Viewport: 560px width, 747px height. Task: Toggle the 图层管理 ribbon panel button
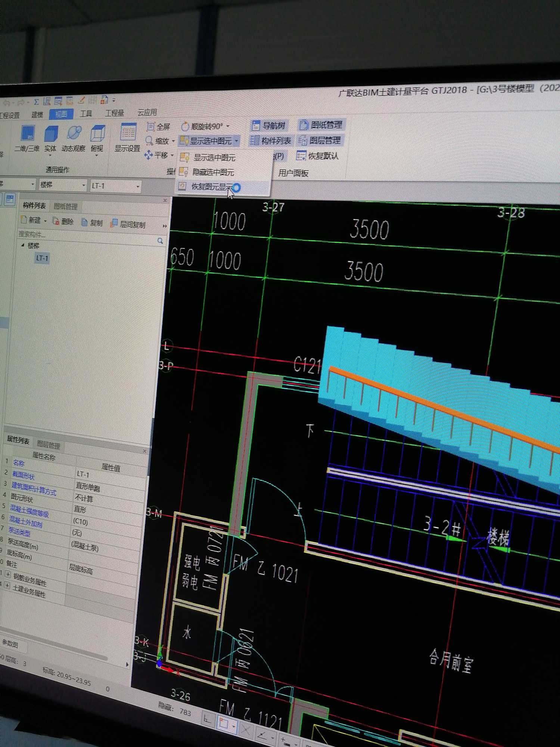click(320, 140)
